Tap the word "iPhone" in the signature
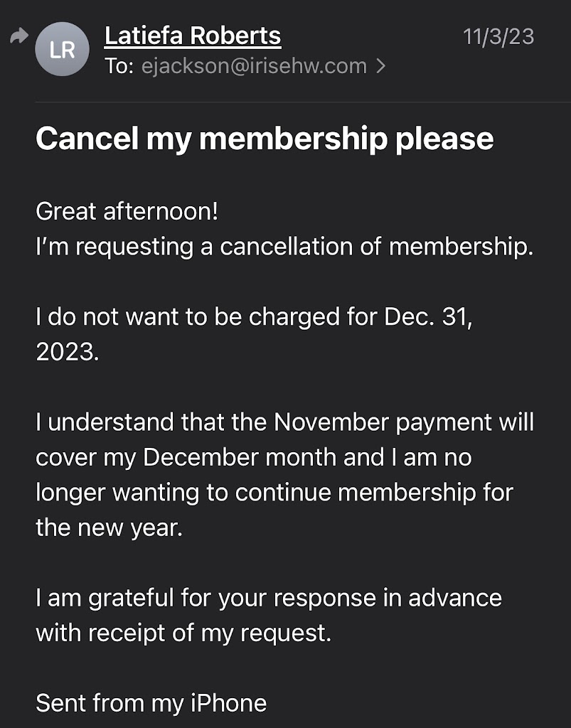 pos(228,703)
